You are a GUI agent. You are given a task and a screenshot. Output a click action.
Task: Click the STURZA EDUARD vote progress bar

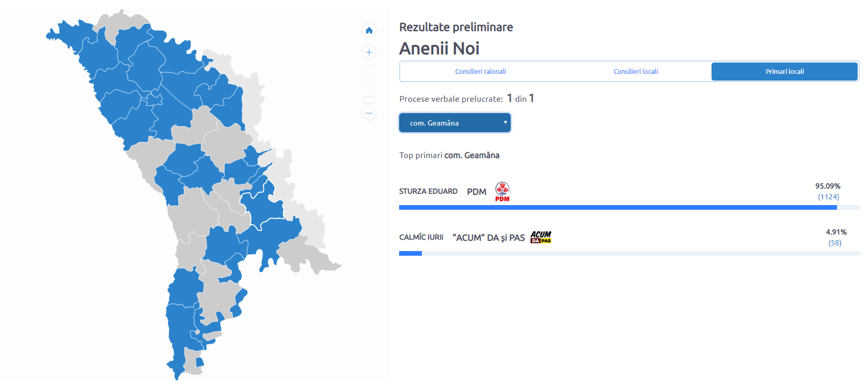click(629, 208)
